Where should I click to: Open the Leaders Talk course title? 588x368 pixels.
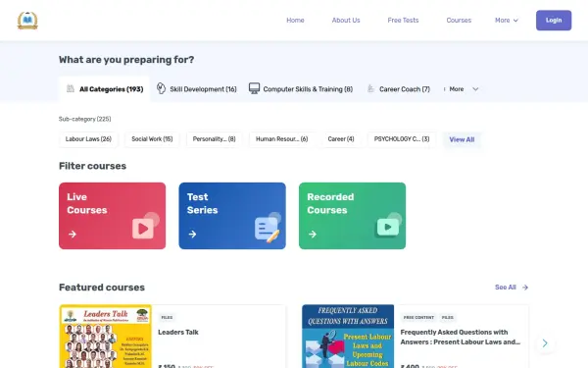coord(178,332)
